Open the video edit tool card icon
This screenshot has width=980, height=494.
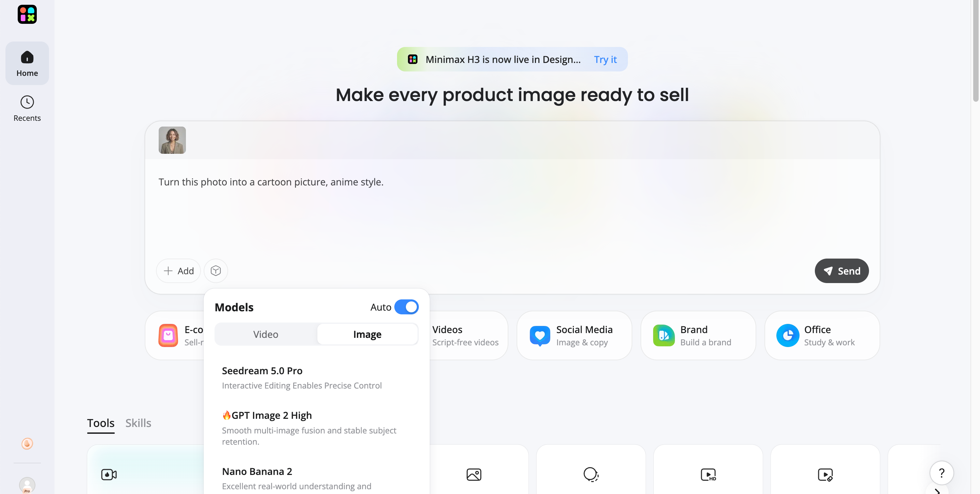tap(825, 474)
